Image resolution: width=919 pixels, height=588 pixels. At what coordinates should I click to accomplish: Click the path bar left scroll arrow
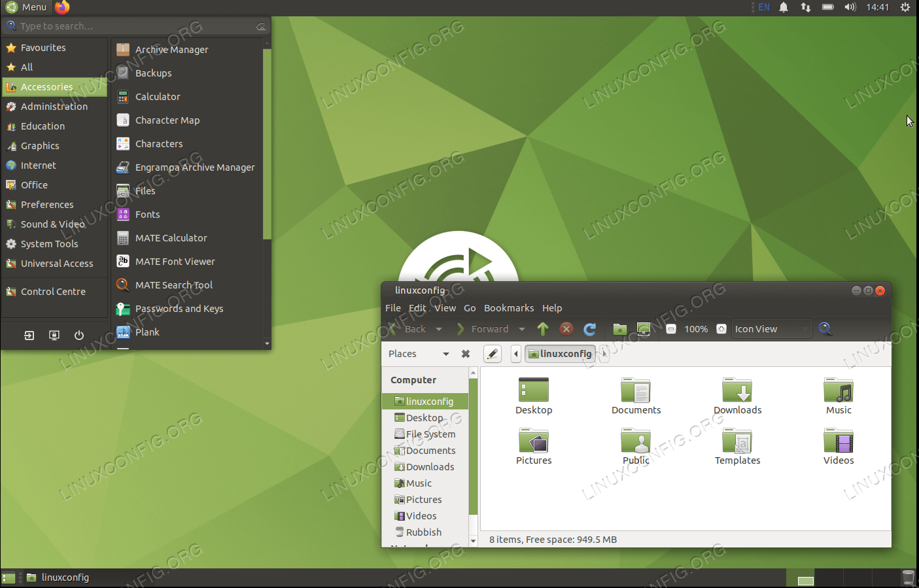(x=516, y=354)
